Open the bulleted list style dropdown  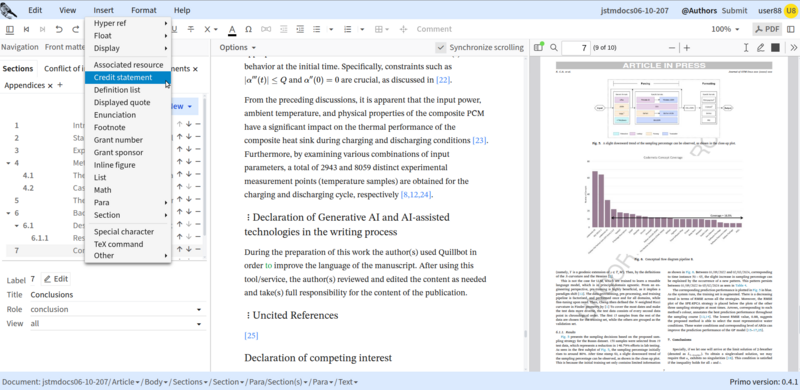click(x=331, y=30)
